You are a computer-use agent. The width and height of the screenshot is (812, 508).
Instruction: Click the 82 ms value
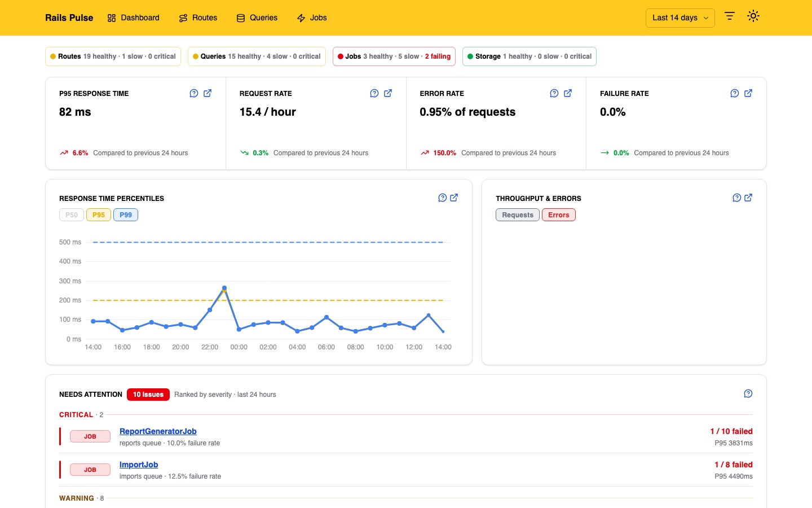point(75,112)
